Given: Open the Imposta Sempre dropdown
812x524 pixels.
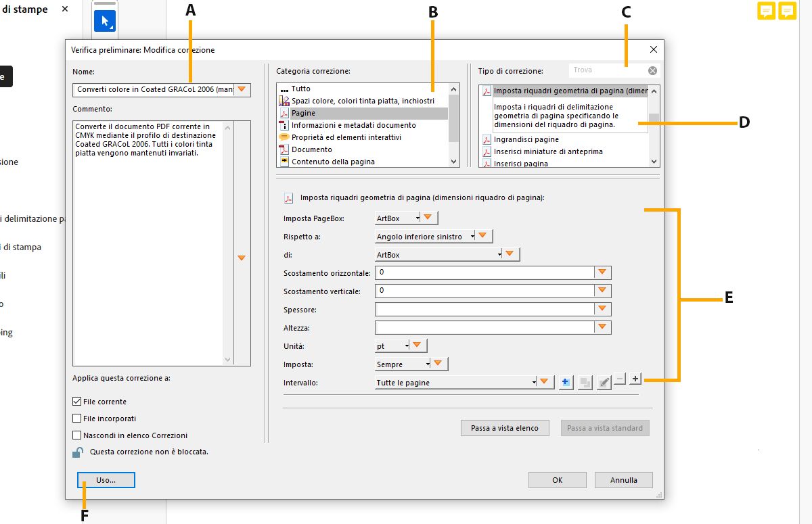Looking at the screenshot, I should (x=403, y=364).
